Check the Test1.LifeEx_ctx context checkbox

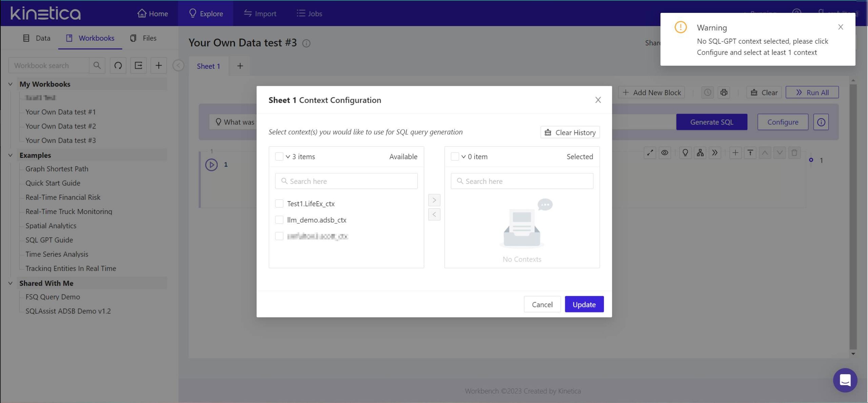pyautogui.click(x=279, y=204)
